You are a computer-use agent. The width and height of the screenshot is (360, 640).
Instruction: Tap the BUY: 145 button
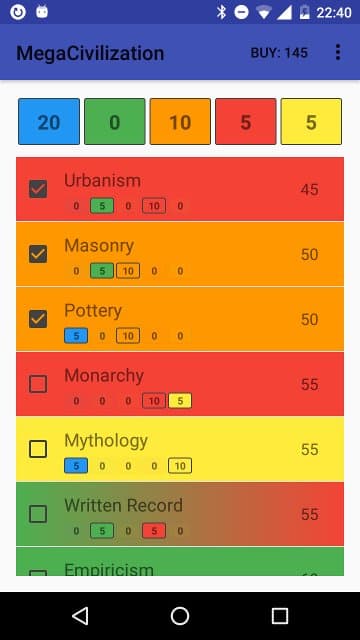tap(279, 53)
